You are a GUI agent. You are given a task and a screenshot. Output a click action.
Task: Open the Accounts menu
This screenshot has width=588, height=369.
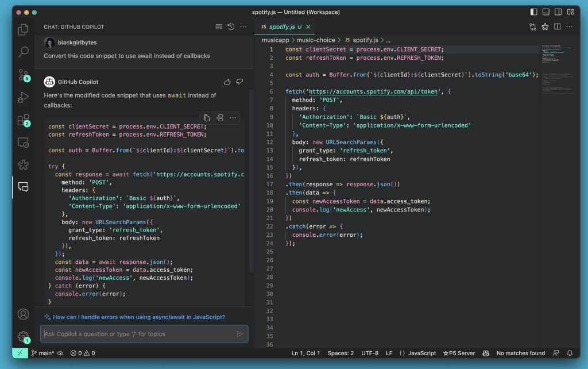[23, 314]
